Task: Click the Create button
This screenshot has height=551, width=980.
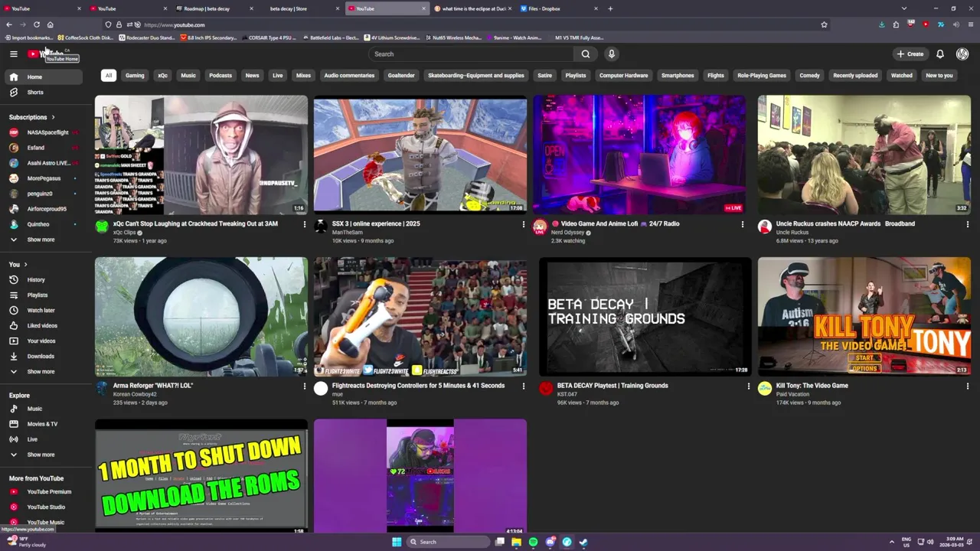Action: pos(910,54)
